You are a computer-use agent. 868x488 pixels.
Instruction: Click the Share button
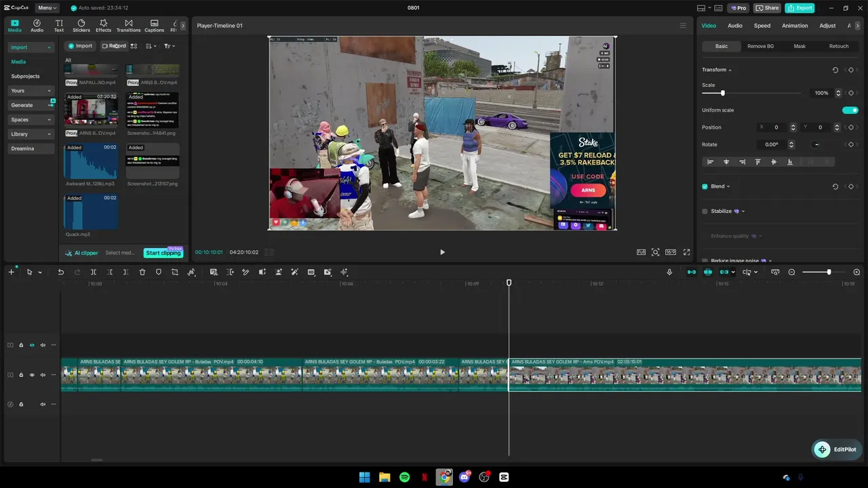(x=768, y=8)
